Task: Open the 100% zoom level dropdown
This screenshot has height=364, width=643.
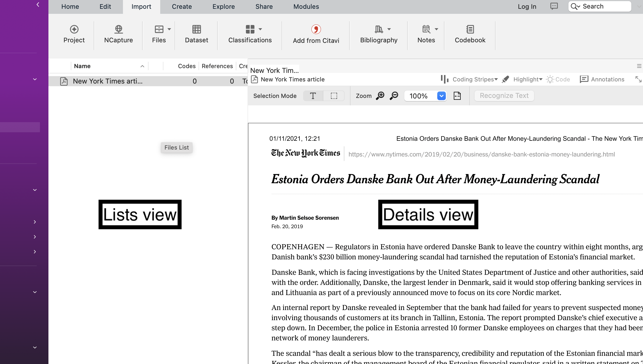Action: click(x=441, y=96)
